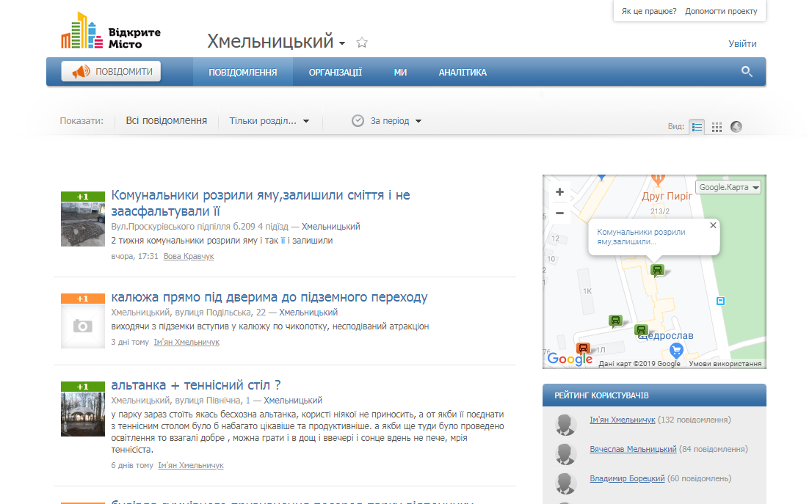Open the АНАЛІТИКА tab

[463, 73]
